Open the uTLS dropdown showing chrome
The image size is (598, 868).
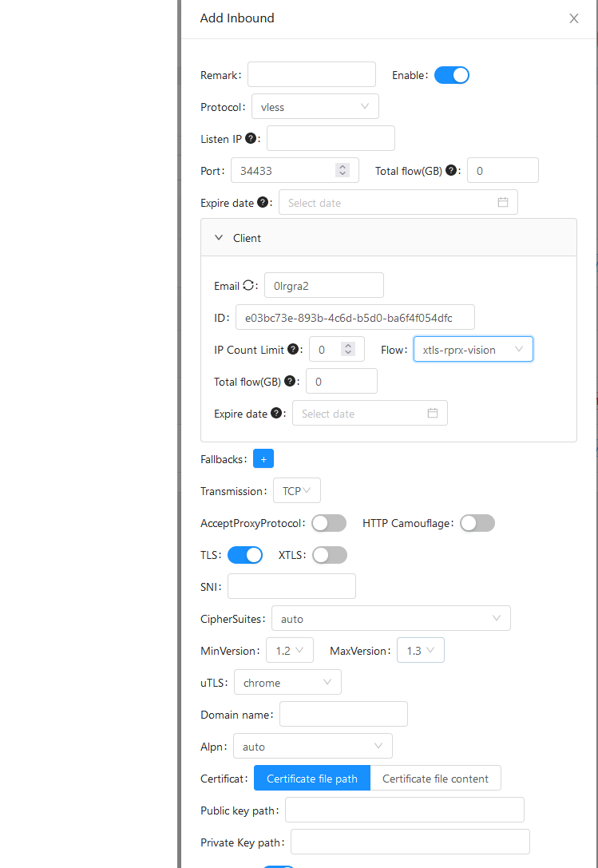(287, 683)
